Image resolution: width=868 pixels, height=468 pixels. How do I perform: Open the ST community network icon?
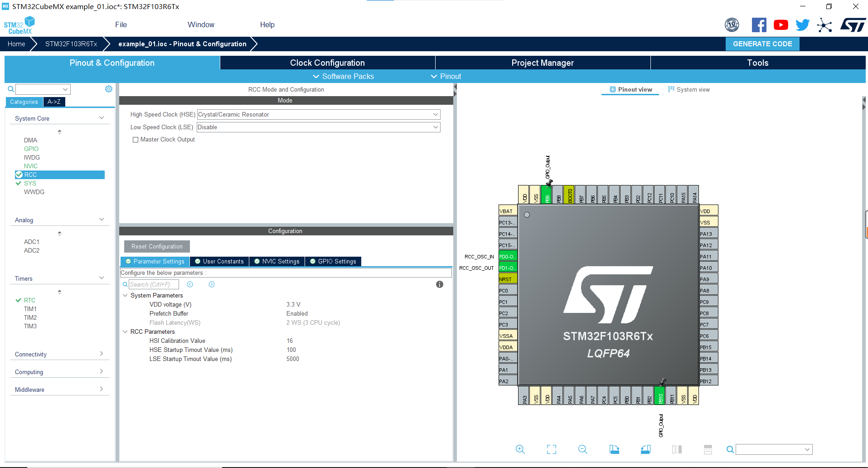(x=824, y=25)
